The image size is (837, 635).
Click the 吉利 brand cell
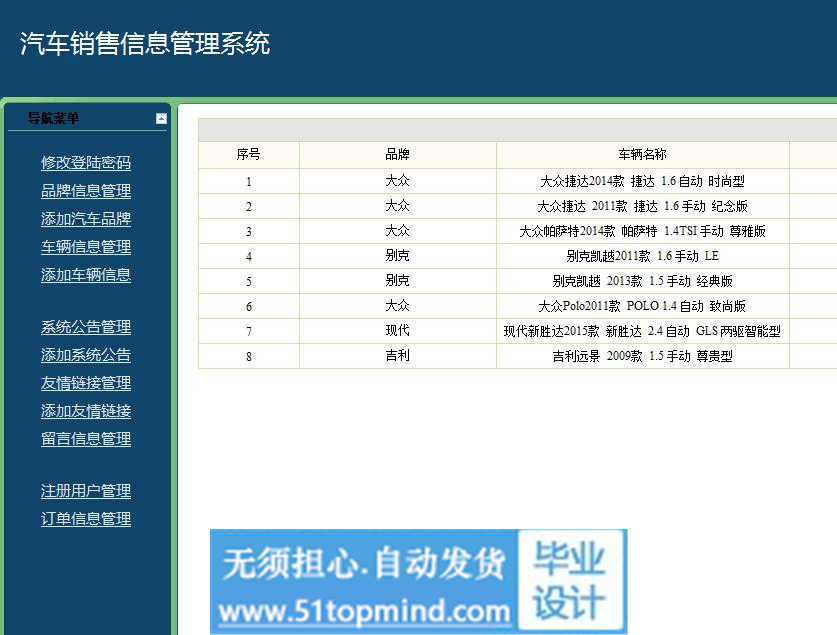tap(398, 356)
